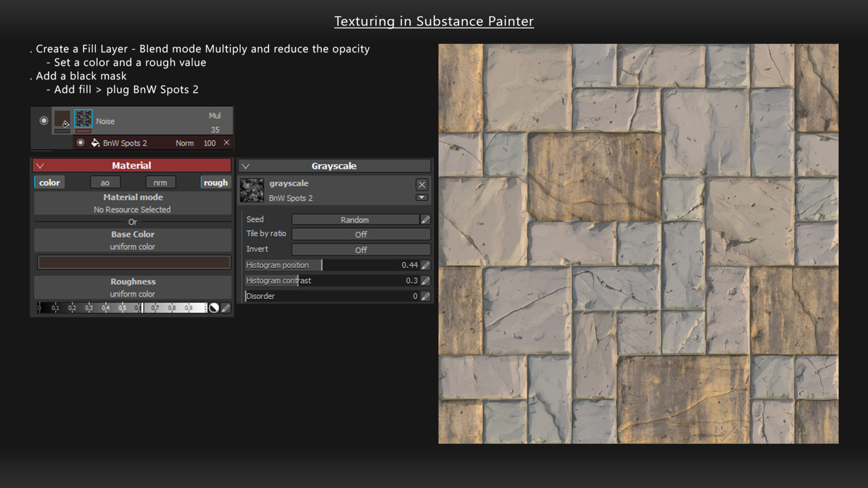This screenshot has width=868, height=488.
Task: Click the fill bucket icon beside BnW Spots 2
Action: tap(95, 143)
